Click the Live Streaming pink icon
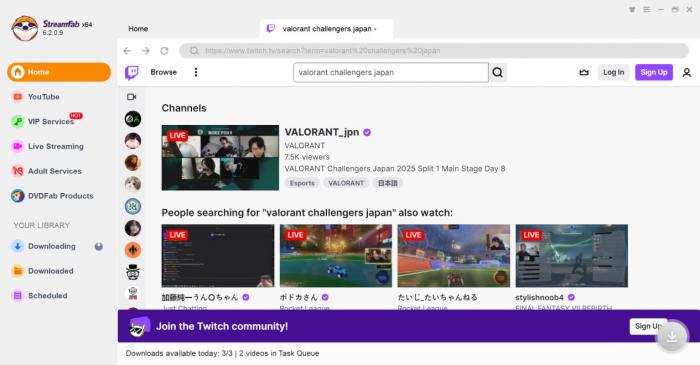700x365 pixels. 17,146
